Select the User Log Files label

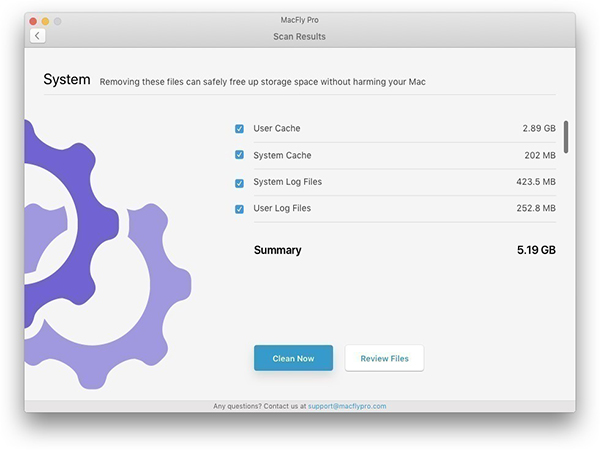point(282,208)
